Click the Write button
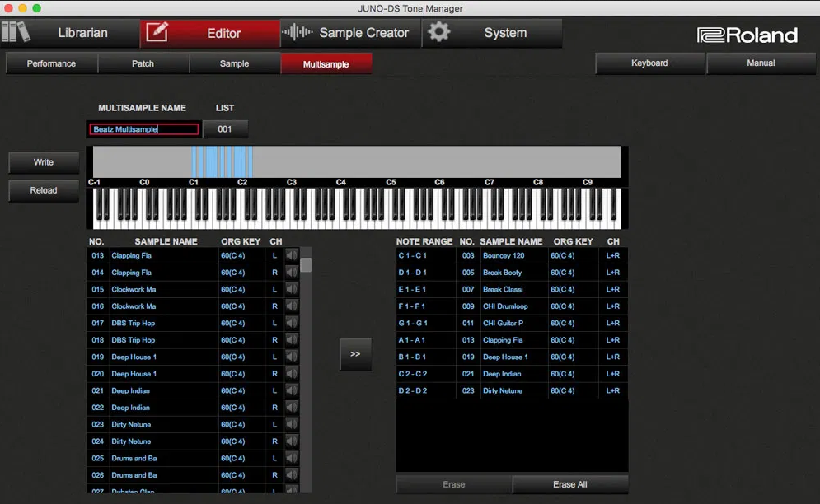 click(x=44, y=162)
